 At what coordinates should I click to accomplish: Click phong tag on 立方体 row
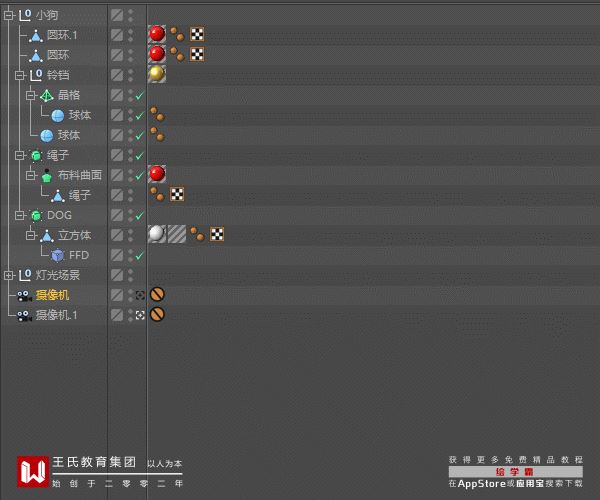[197, 234]
